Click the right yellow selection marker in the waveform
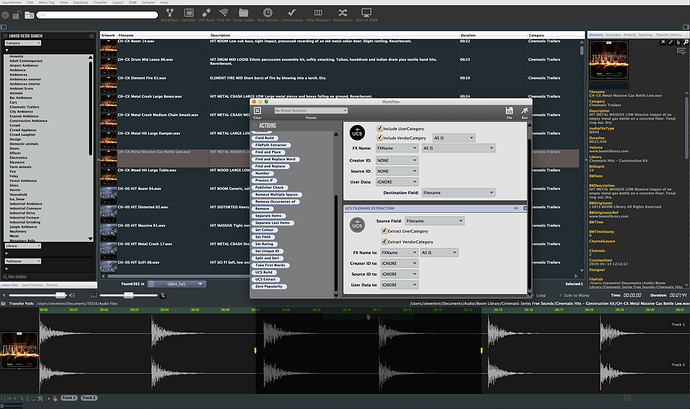 481,350
